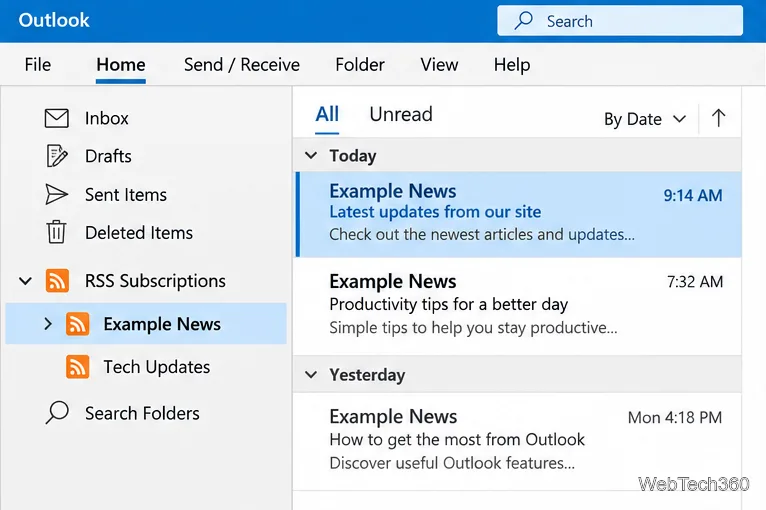Expand the Example News subfolder chevron

click(x=48, y=323)
